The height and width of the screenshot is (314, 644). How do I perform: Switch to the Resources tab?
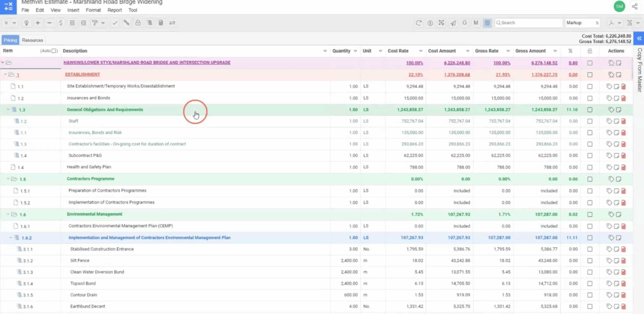(x=32, y=40)
